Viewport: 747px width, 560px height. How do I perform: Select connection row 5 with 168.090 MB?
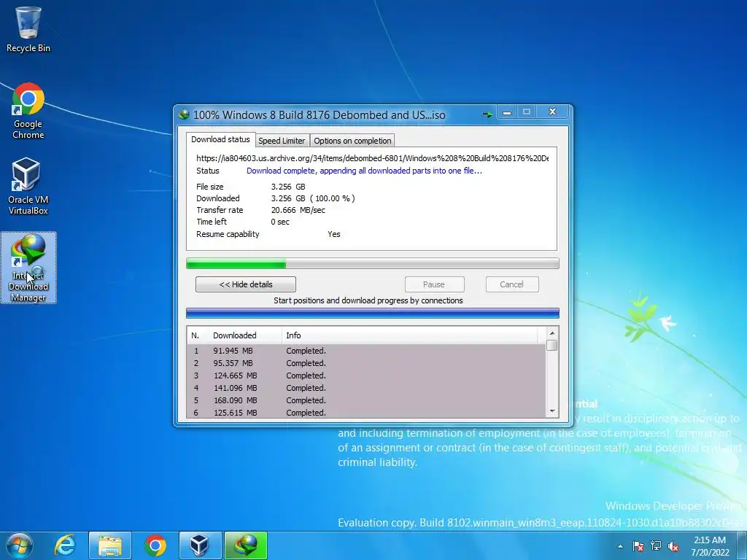click(366, 400)
